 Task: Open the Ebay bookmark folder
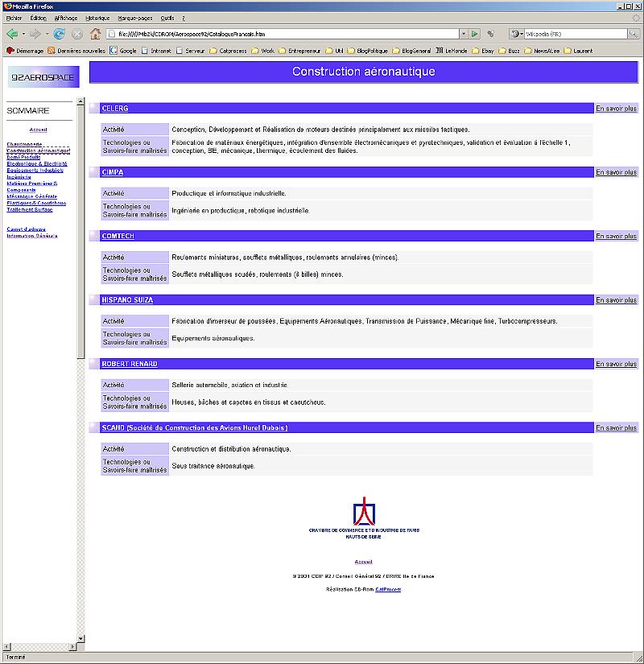(x=483, y=51)
